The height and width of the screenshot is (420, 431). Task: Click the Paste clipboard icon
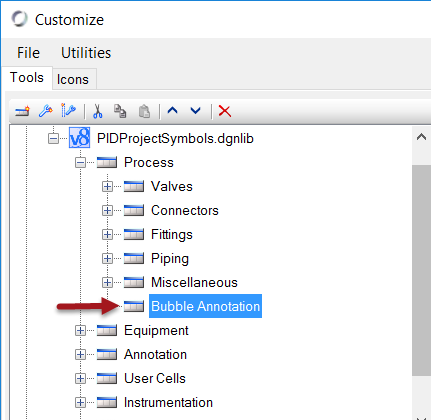144,111
